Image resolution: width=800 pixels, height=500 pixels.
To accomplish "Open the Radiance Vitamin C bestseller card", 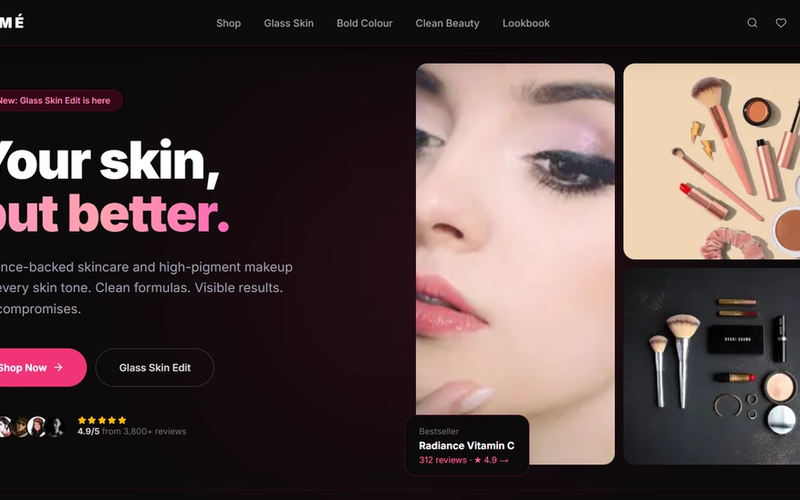I will tap(467, 445).
